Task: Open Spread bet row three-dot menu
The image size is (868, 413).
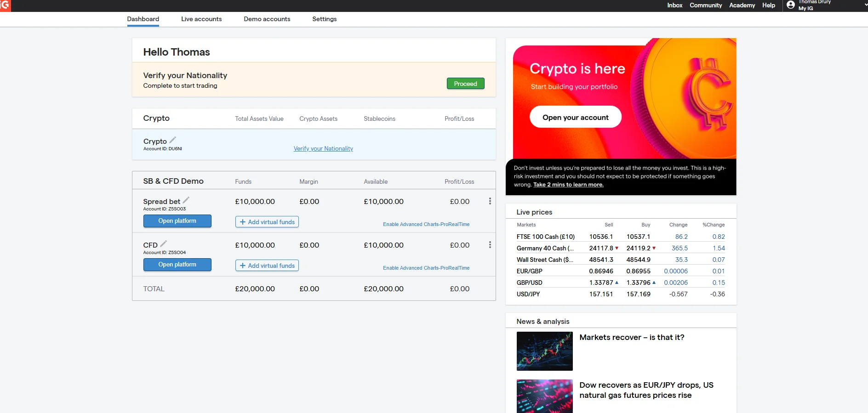Action: pyautogui.click(x=490, y=201)
